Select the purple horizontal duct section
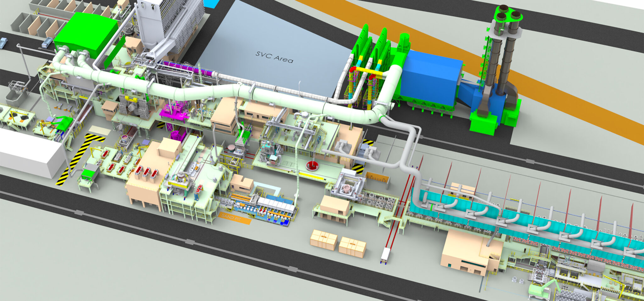This screenshot has height=301, width=644. coord(186,68)
